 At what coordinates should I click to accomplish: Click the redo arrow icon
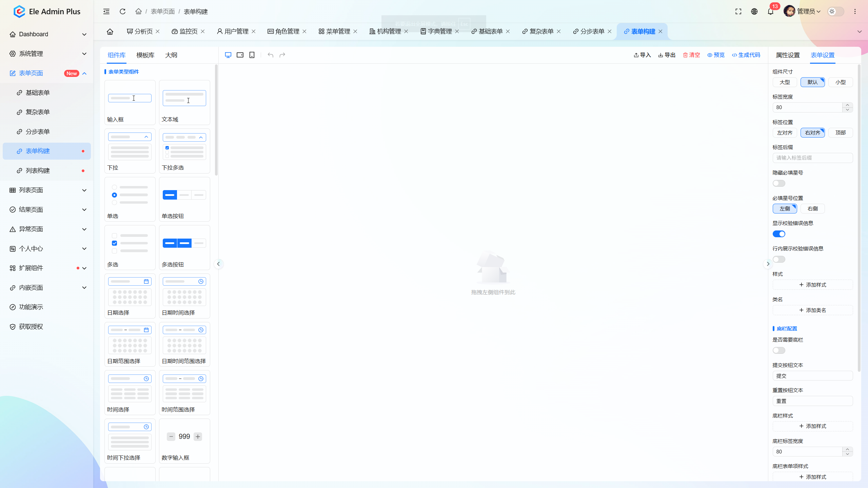pyautogui.click(x=282, y=55)
